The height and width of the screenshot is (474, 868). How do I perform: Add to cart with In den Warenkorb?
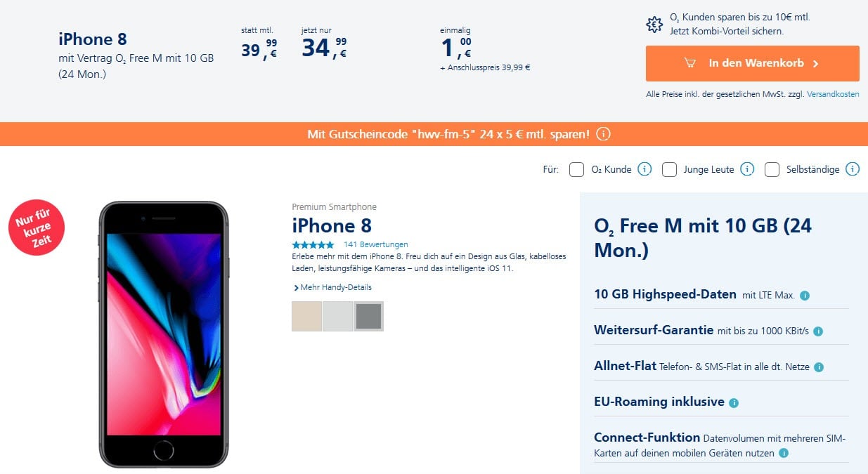point(752,63)
